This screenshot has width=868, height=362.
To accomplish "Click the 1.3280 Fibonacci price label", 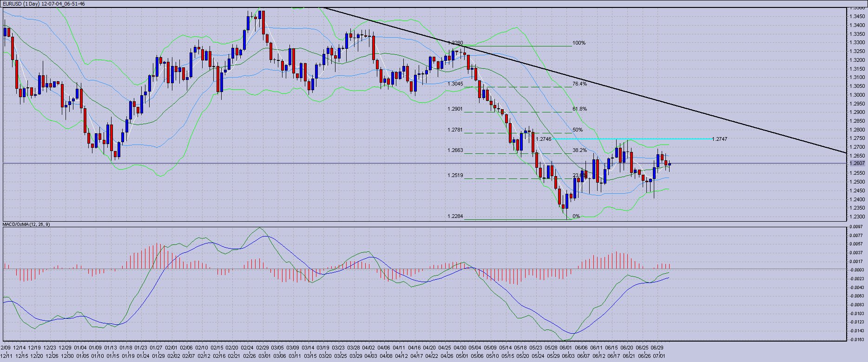I will point(455,43).
